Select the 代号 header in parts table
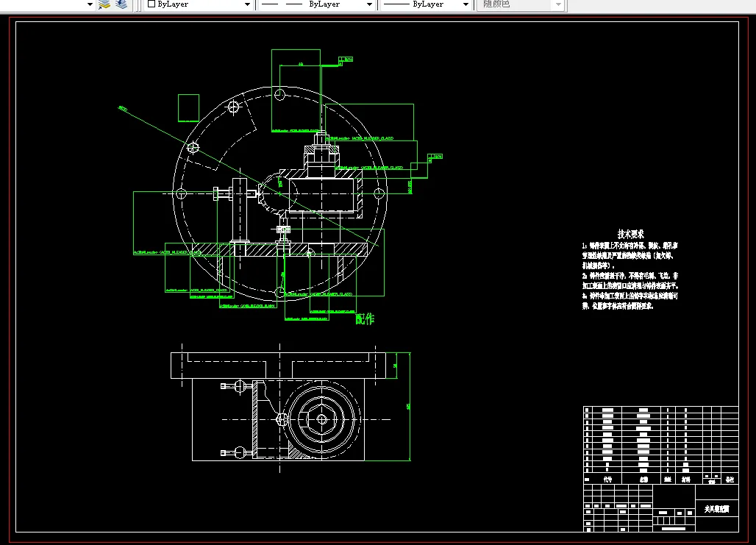Screen dimensions: 756x545 (x=607, y=480)
